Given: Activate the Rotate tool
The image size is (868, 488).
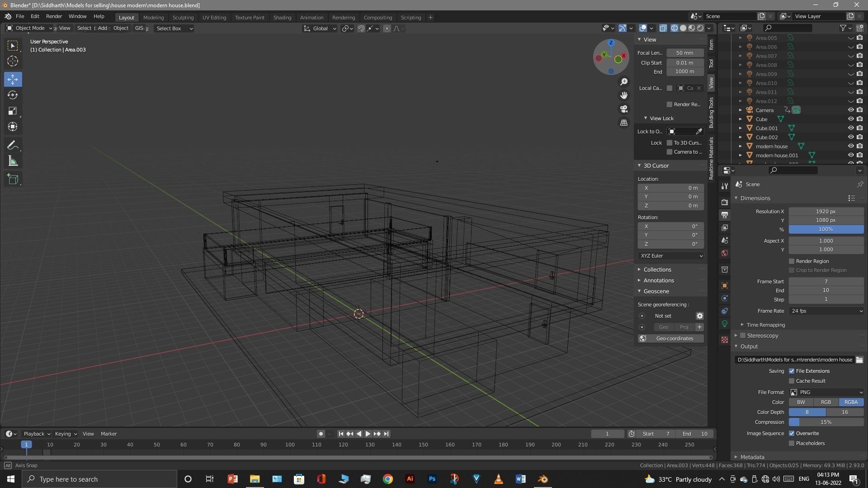Looking at the screenshot, I should pyautogui.click(x=13, y=95).
